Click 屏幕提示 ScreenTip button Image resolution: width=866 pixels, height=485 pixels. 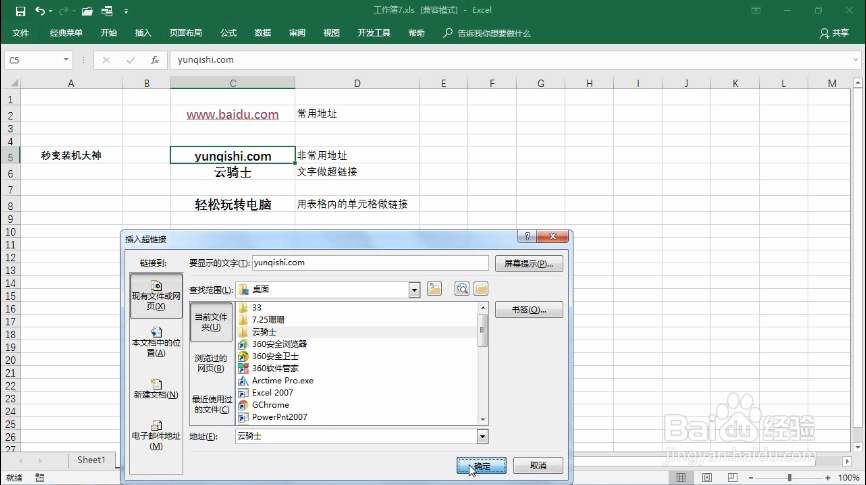coord(529,263)
